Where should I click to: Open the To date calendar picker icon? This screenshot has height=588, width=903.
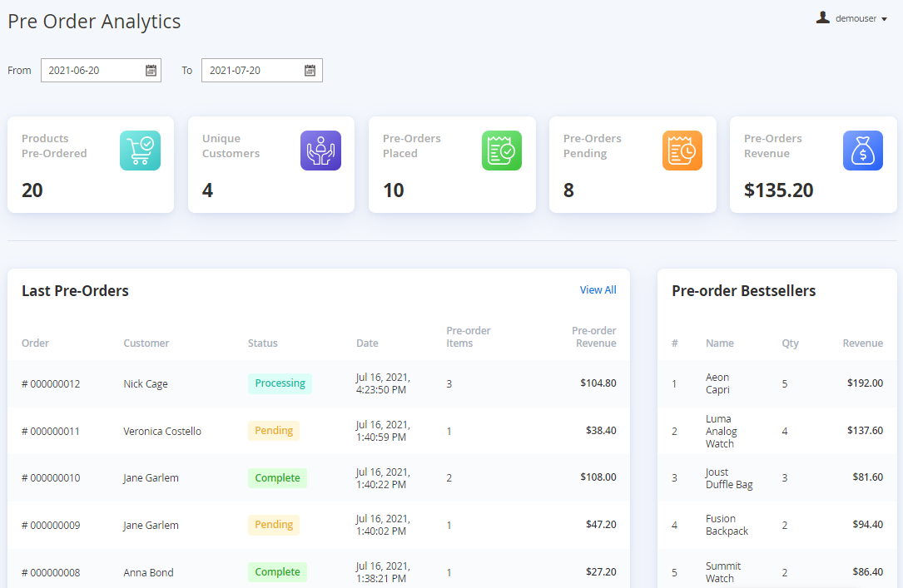tap(310, 71)
